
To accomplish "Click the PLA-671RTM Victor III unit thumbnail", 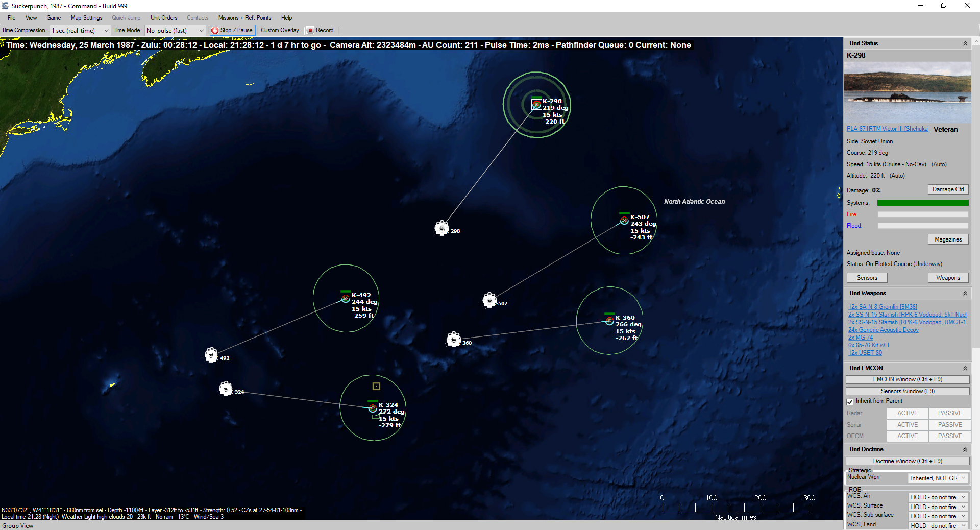I will point(908,92).
